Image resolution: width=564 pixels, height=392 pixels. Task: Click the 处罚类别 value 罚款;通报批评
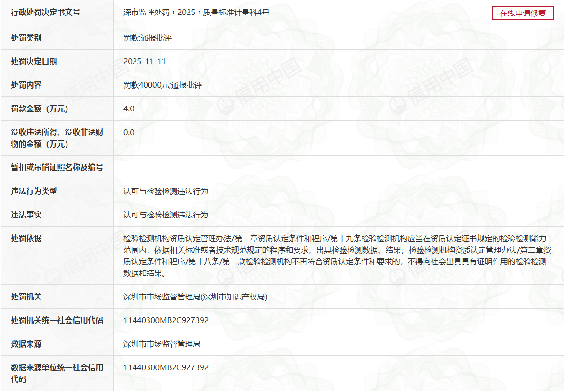pyautogui.click(x=147, y=38)
